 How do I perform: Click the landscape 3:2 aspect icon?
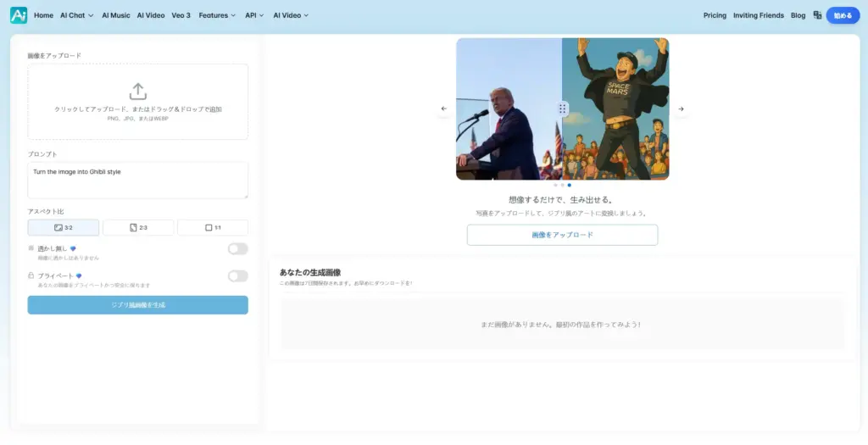point(58,227)
